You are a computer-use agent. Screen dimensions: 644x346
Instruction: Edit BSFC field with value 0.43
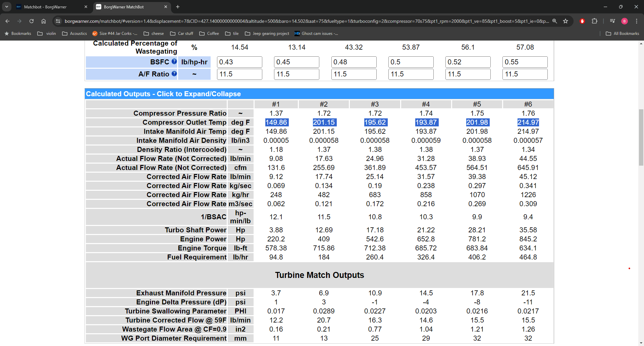[x=239, y=62]
